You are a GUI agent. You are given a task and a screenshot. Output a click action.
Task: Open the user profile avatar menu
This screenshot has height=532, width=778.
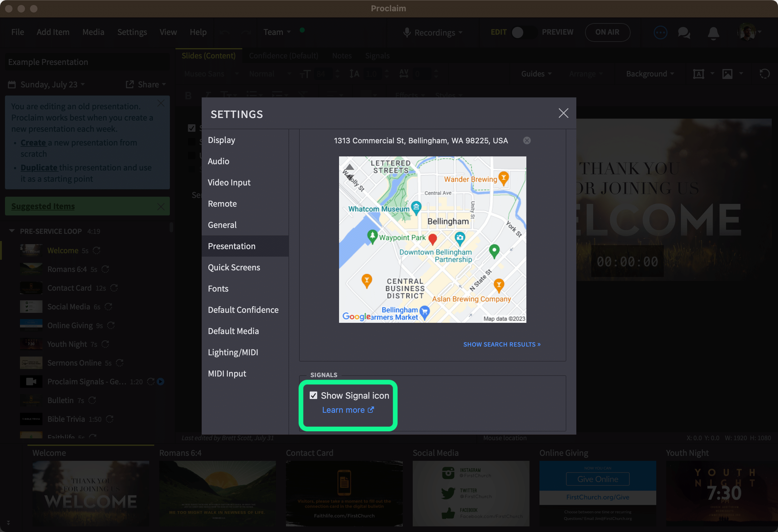click(749, 32)
